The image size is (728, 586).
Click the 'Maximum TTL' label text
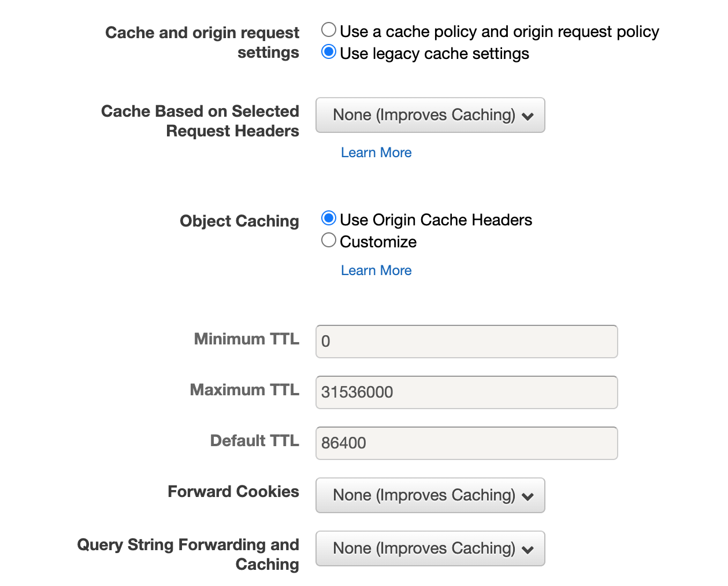click(244, 390)
